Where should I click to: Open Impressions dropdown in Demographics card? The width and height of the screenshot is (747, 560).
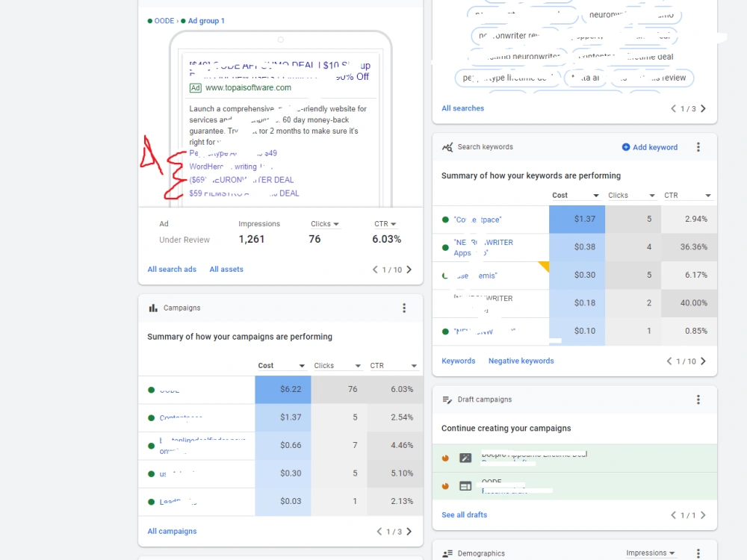[651, 553]
